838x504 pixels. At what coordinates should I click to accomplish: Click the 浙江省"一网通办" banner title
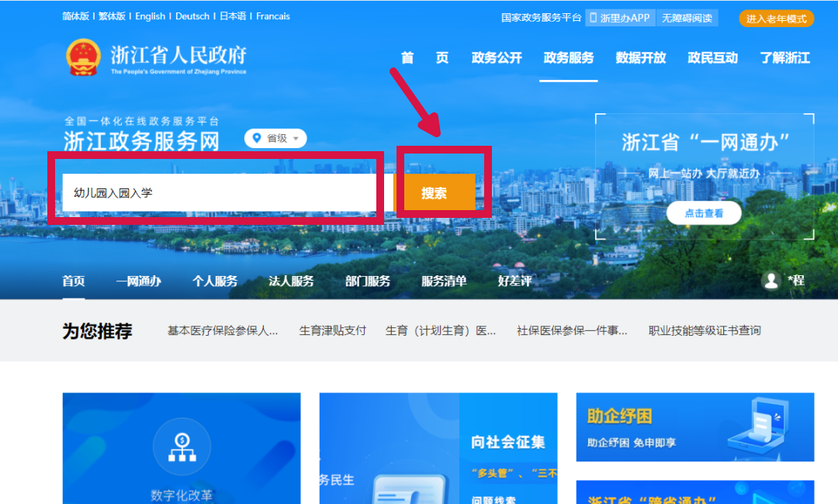[x=705, y=143]
